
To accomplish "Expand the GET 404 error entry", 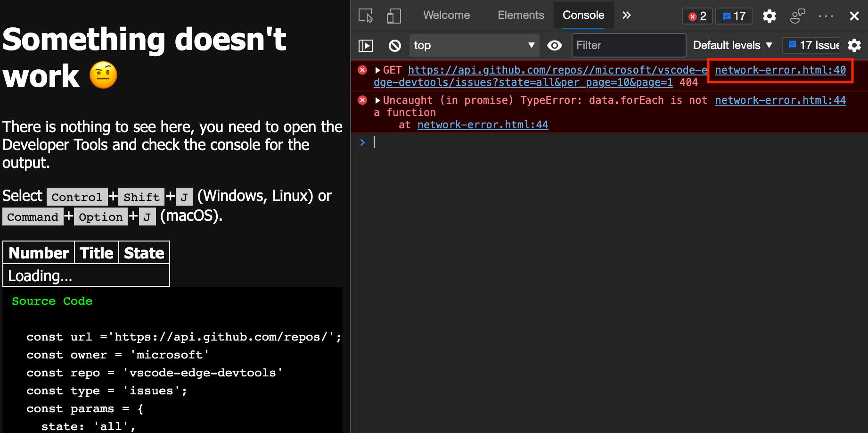I will (377, 70).
